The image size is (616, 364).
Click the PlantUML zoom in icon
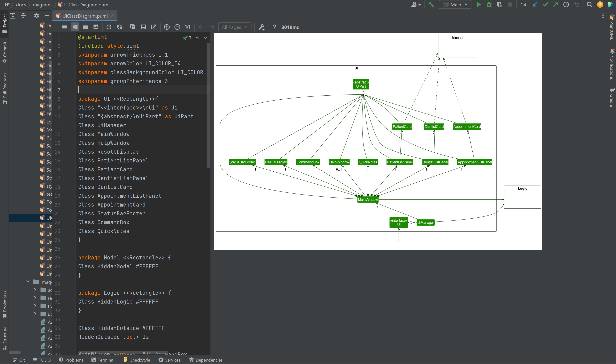[x=167, y=27]
